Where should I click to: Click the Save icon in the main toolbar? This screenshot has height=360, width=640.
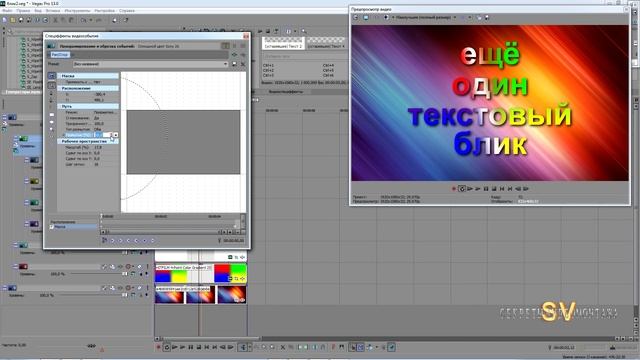21,20
